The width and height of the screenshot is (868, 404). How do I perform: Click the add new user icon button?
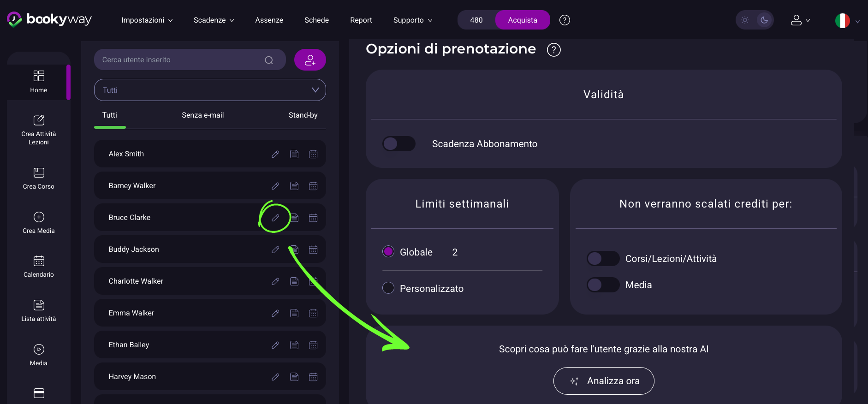pyautogui.click(x=310, y=60)
